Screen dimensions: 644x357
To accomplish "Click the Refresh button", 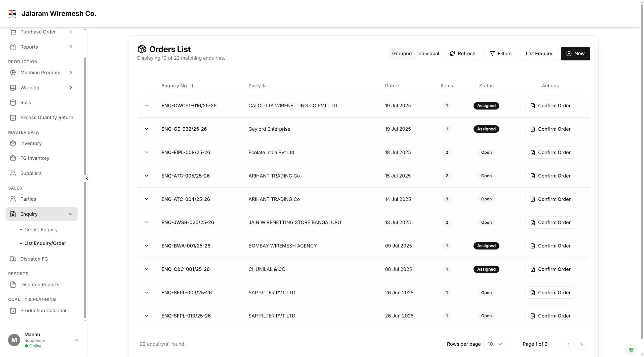I will click(x=463, y=53).
